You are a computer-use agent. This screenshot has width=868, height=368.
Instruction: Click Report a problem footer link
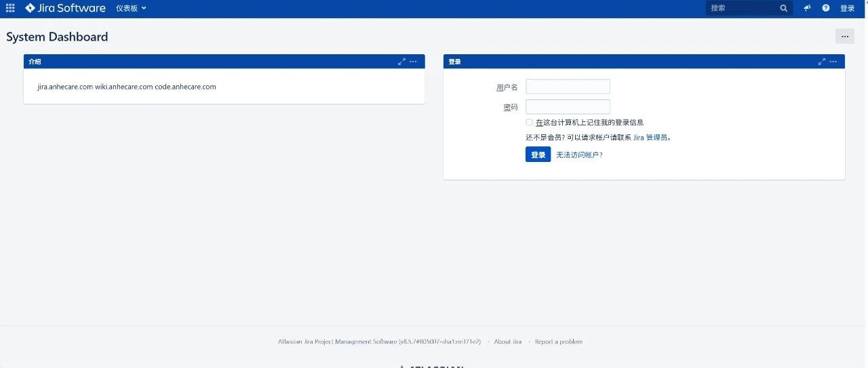click(559, 342)
